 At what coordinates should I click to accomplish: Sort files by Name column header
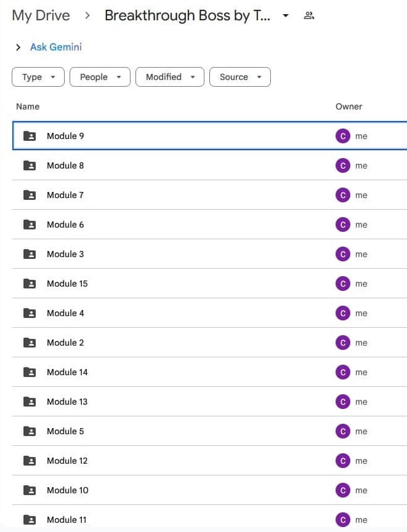(28, 106)
